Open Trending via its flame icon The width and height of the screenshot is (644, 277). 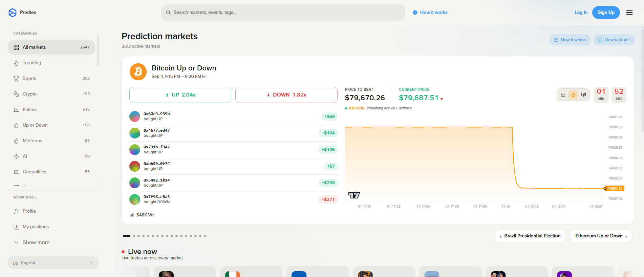pyautogui.click(x=16, y=63)
